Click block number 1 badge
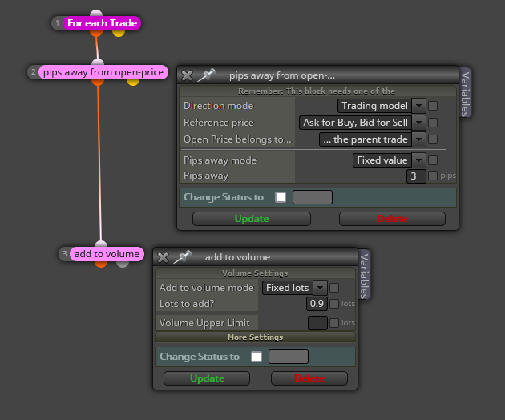Viewport: 505px width, 420px height. click(58, 23)
